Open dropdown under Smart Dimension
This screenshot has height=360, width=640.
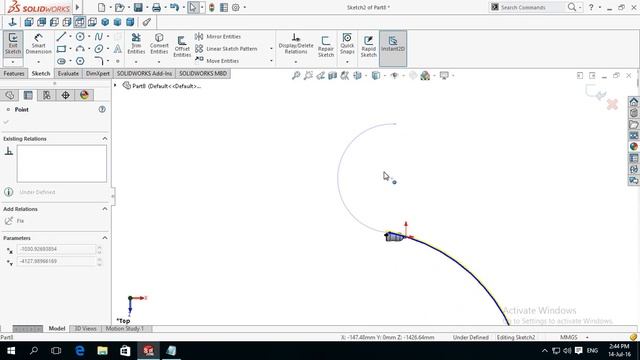tap(38, 62)
